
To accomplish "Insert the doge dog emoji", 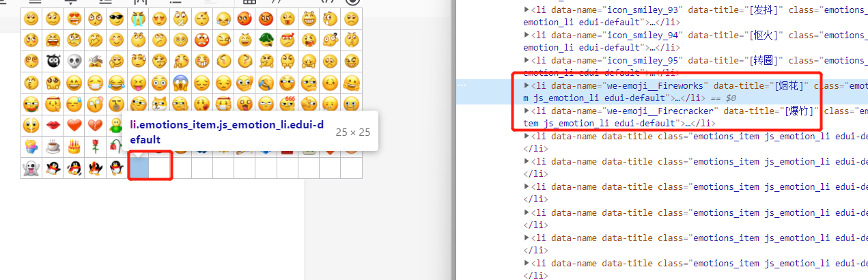I will (x=159, y=104).
